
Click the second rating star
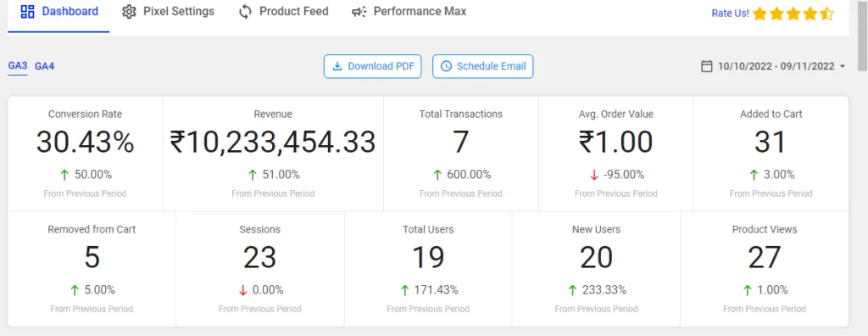pos(776,14)
